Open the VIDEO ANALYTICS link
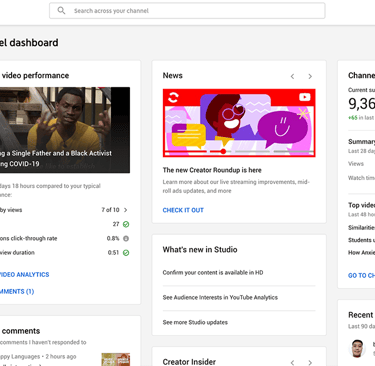The width and height of the screenshot is (375, 366). coord(24,275)
